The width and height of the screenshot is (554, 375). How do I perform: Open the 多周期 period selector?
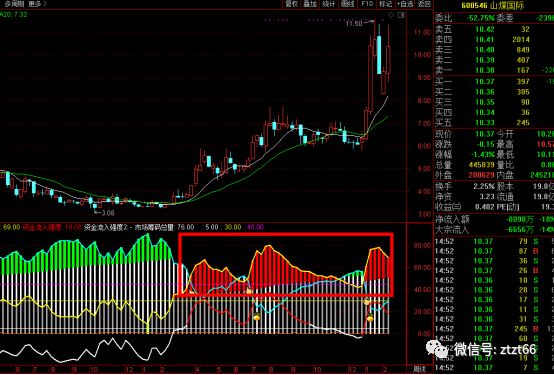click(x=14, y=4)
